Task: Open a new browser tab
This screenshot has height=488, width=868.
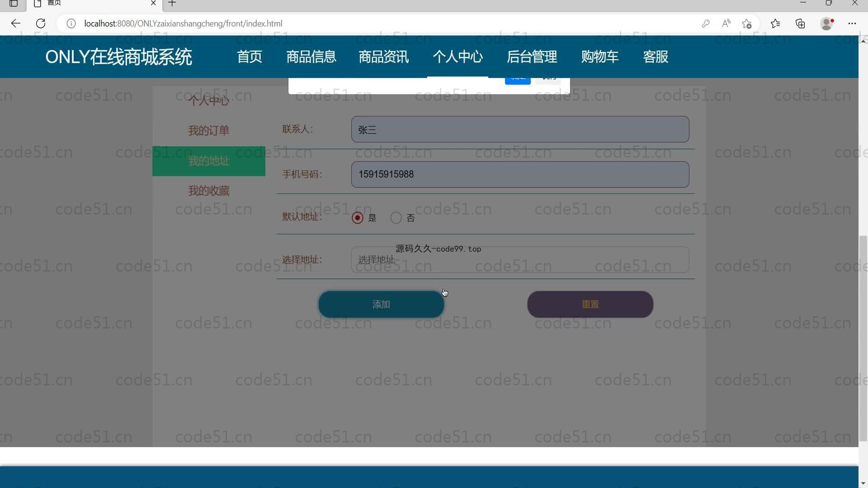Action: coord(172,3)
